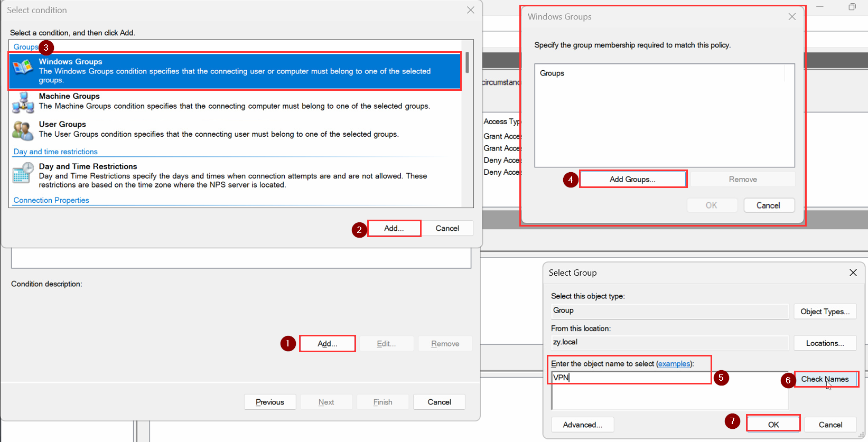Open Add Groups... in Windows Groups
Image resolution: width=868 pixels, height=442 pixels.
[633, 179]
